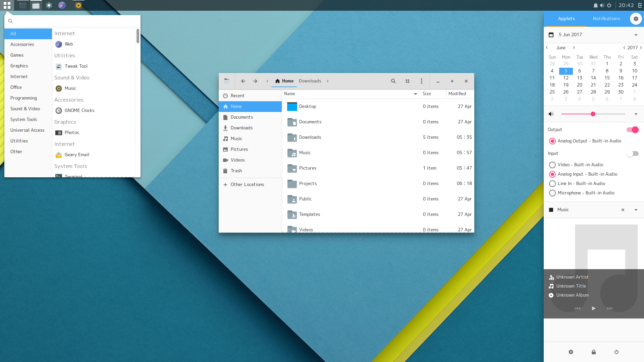Open the Tweak Tool application
The image size is (644, 362).
[75, 66]
